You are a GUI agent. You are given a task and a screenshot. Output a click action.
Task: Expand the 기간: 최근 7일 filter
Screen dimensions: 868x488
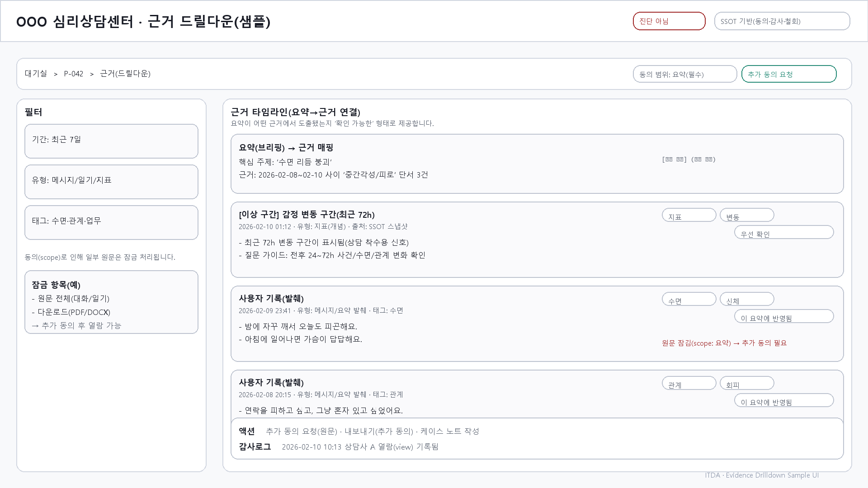(111, 141)
